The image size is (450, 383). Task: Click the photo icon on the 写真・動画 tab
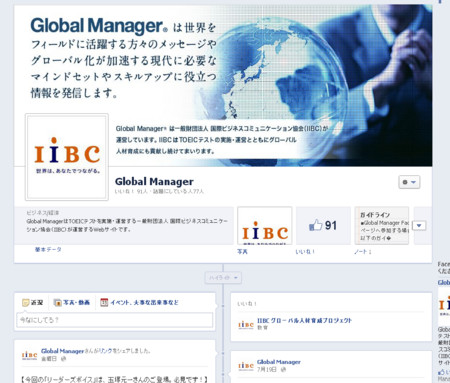(x=57, y=302)
